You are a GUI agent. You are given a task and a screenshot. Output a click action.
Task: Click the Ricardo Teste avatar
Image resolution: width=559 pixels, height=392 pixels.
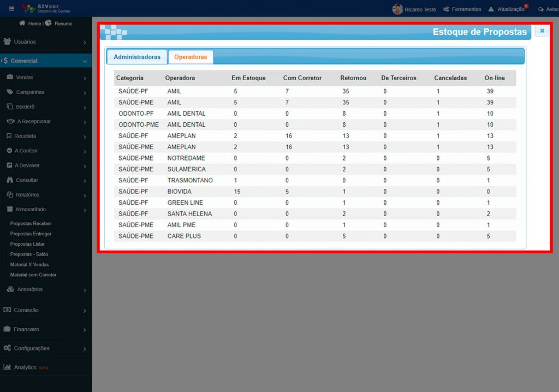tap(397, 9)
